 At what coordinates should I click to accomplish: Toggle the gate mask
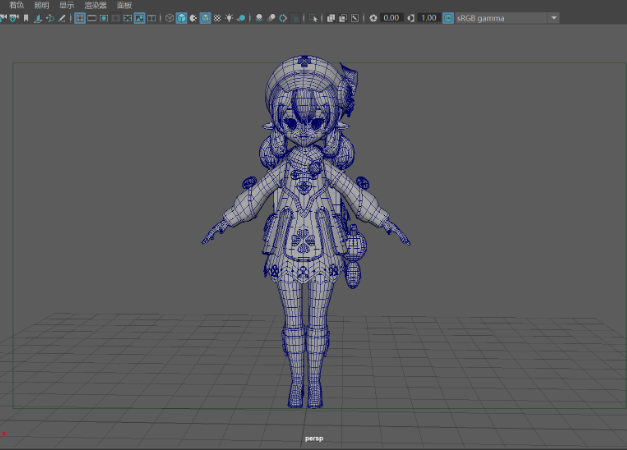116,18
